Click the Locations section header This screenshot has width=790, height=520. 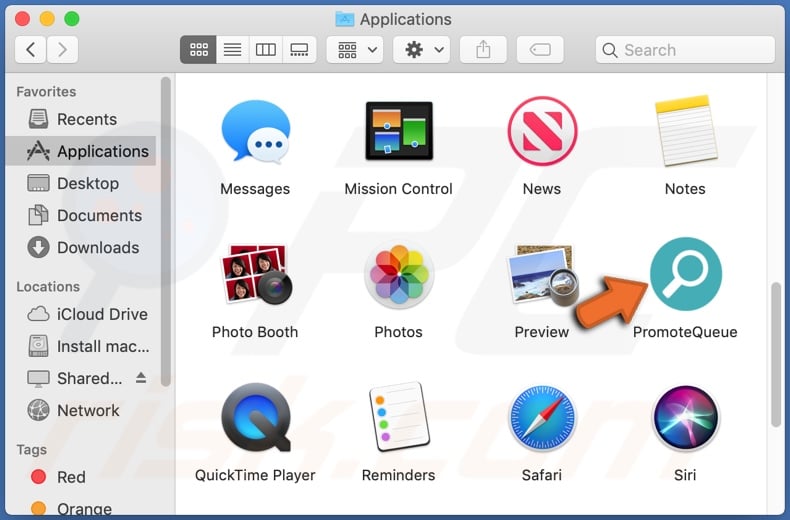[48, 287]
